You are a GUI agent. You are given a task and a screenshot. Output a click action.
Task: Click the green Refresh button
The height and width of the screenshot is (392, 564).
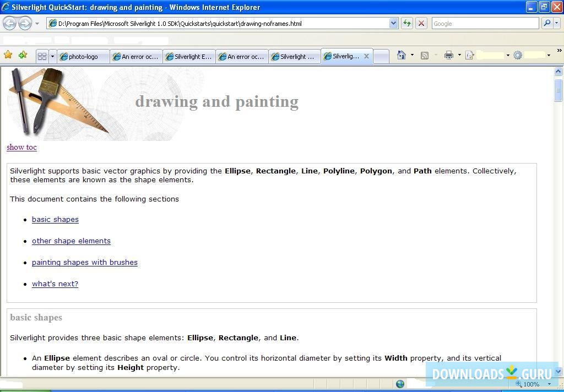(x=407, y=24)
